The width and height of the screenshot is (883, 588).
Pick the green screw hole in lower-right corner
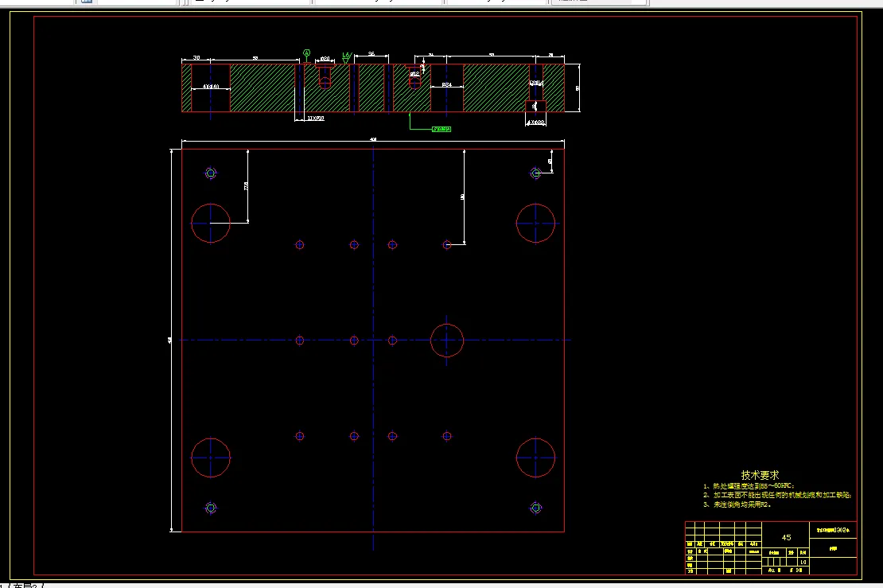[x=535, y=508]
